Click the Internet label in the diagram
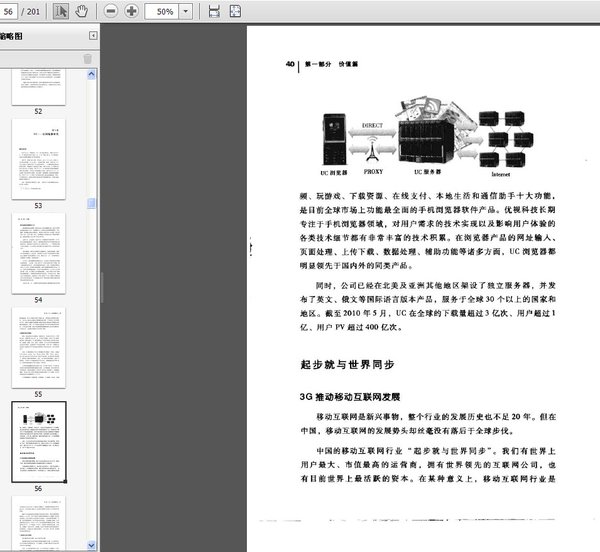Viewport: 600px width, 552px height. [501, 174]
